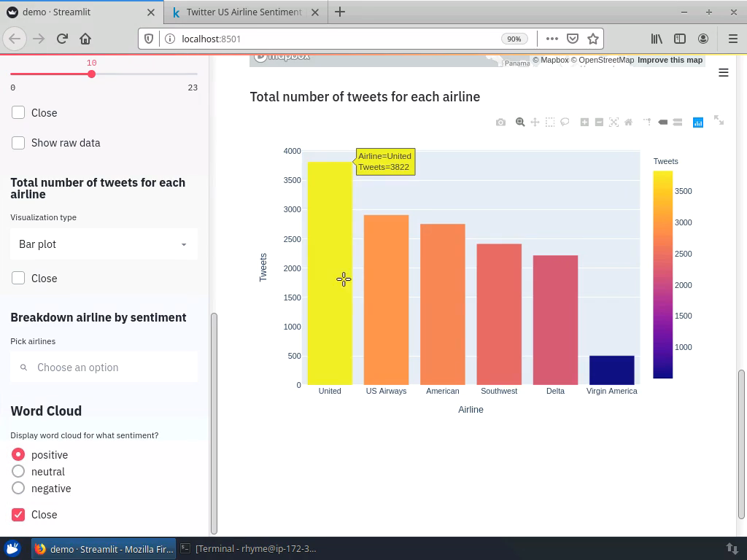Activate Box Select tool in plot toolbar
The image size is (747, 560).
pyautogui.click(x=550, y=122)
